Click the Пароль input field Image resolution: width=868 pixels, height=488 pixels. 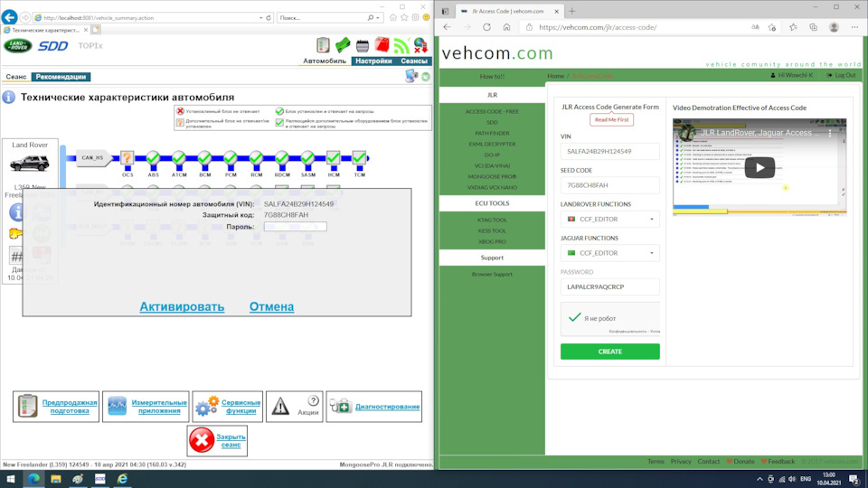pos(295,226)
